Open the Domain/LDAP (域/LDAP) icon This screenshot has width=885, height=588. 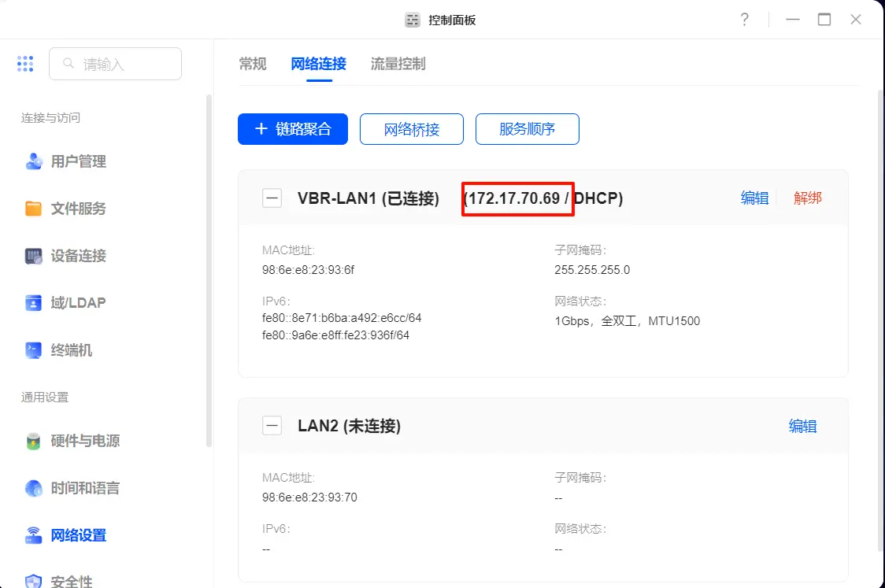(34, 303)
